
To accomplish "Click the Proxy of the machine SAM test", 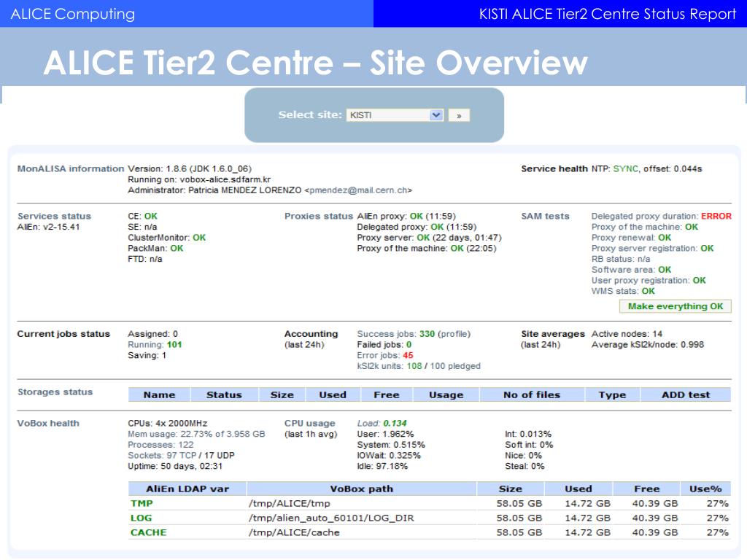I will (645, 227).
